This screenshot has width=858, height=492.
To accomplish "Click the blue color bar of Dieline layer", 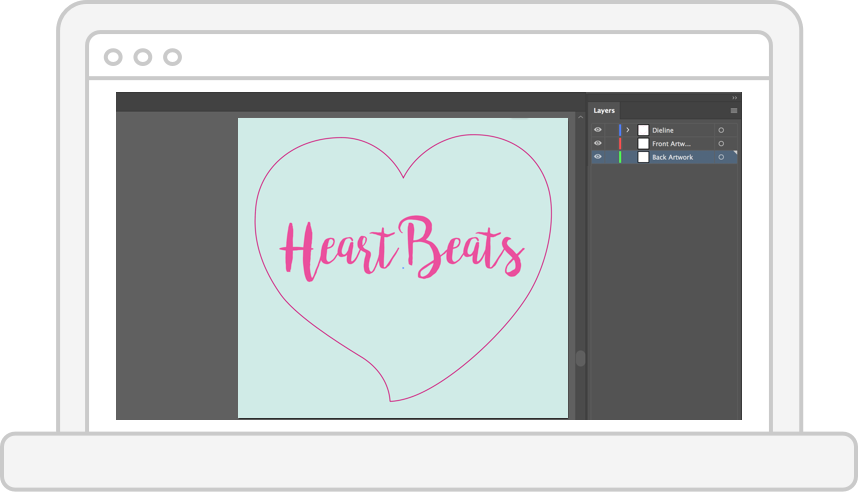I will pos(620,130).
